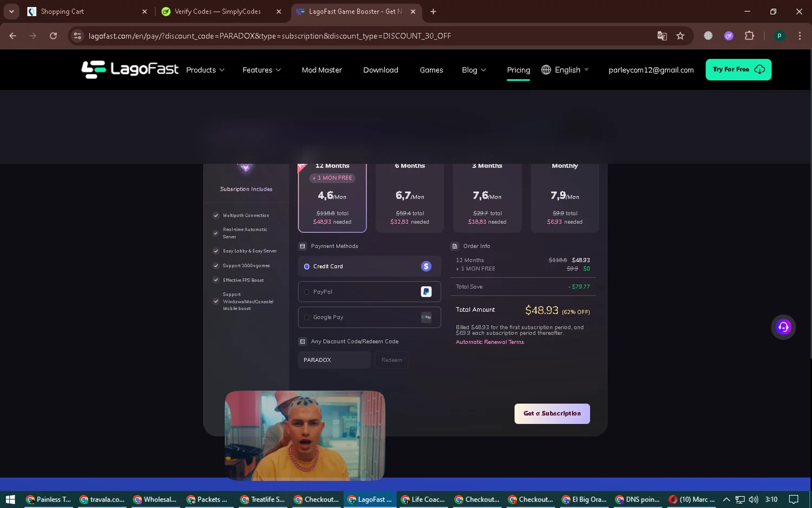812x508 pixels.
Task: Open the Chrome three-dot menu
Action: (x=800, y=36)
